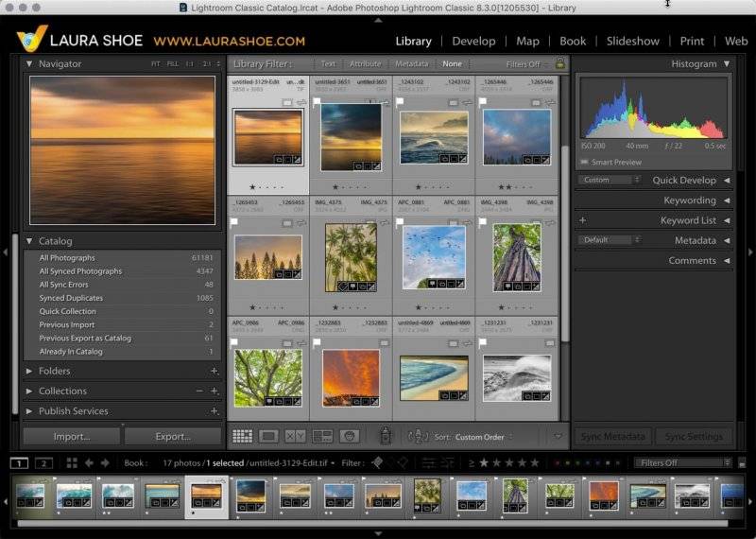This screenshot has height=539, width=756.
Task: Toggle the flag on the IMG_4398 tree photo
Action: pos(483,222)
